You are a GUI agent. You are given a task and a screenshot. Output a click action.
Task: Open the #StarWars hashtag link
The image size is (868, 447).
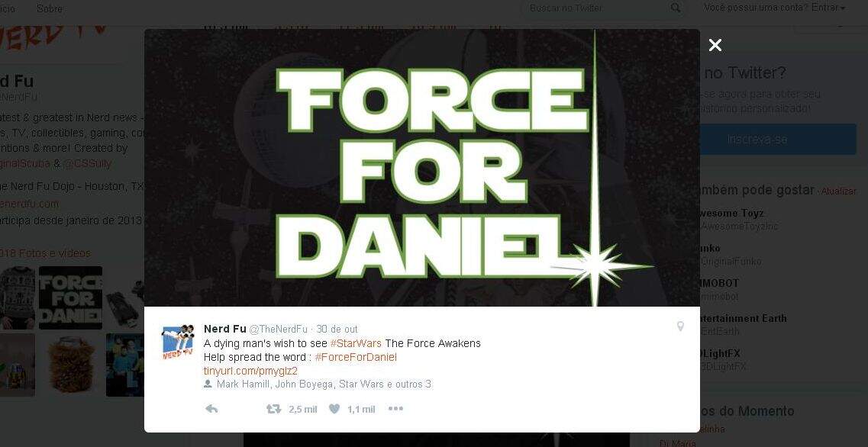pos(356,343)
